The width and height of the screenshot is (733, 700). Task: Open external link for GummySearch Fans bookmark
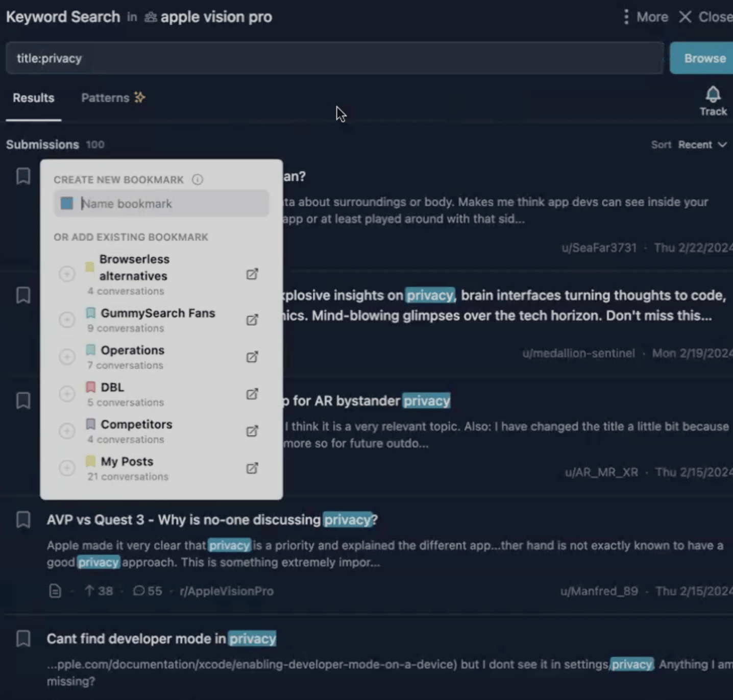click(x=252, y=320)
